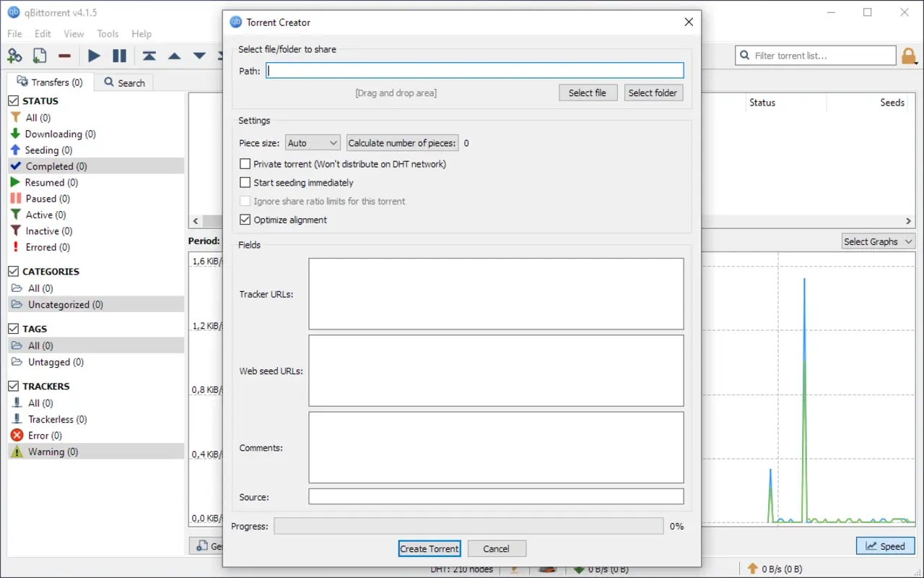
Task: Switch to the Search tab
Action: pyautogui.click(x=123, y=82)
